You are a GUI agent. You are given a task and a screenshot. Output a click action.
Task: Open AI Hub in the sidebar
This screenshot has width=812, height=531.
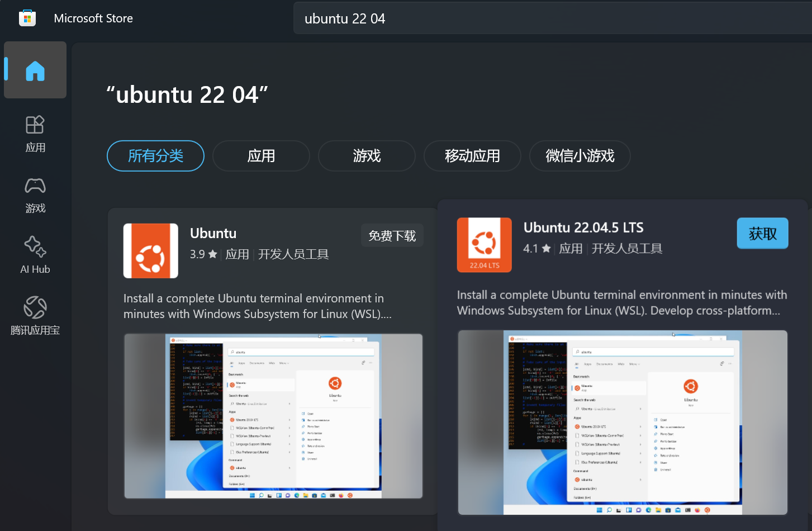[x=35, y=255]
